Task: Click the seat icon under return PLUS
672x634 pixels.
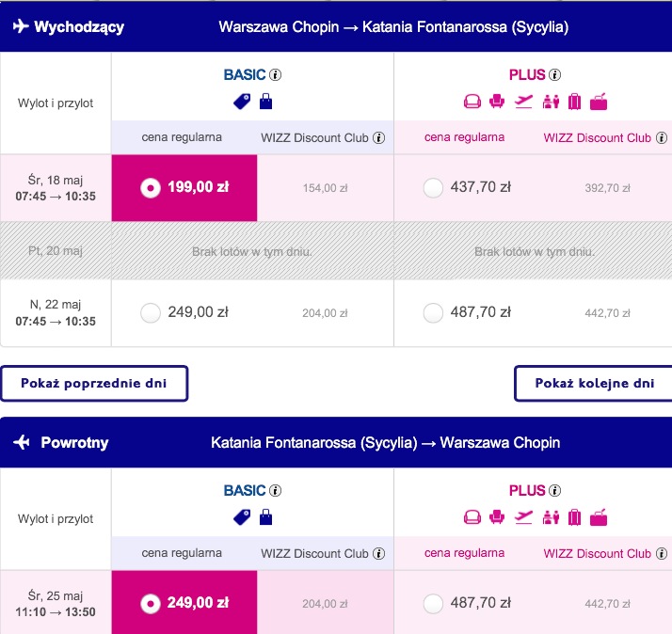Action: click(497, 517)
